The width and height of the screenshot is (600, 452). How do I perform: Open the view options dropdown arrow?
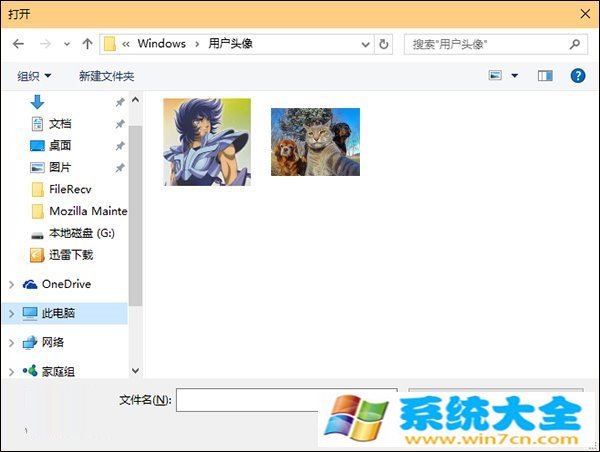515,76
